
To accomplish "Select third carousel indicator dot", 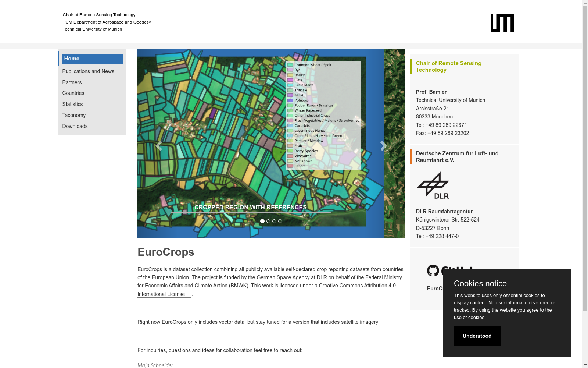I will pyautogui.click(x=274, y=221).
